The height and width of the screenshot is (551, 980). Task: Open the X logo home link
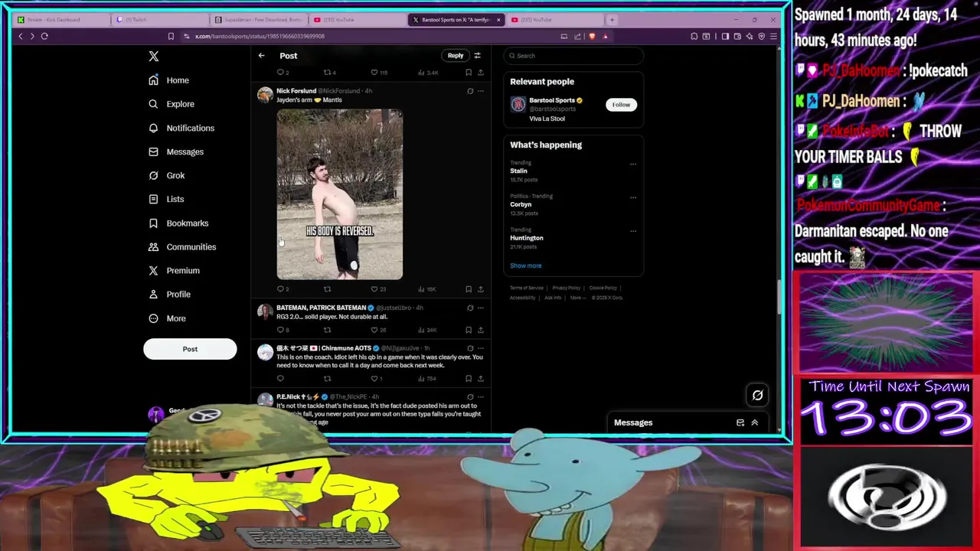pos(154,57)
